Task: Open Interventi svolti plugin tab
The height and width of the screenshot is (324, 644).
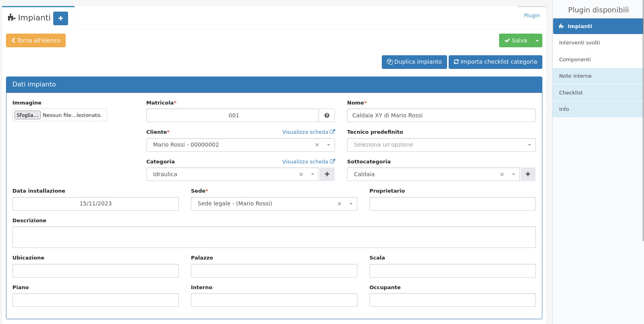Action: point(579,43)
